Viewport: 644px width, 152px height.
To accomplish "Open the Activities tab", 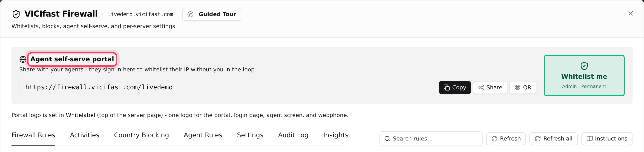I will (84, 135).
